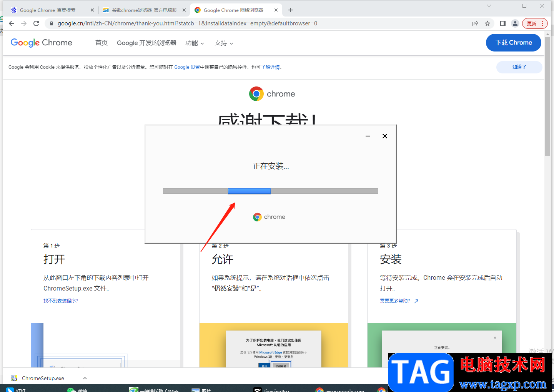This screenshot has height=392, width=554.
Task: Click the 正在安装... status text
Action: pyautogui.click(x=271, y=166)
